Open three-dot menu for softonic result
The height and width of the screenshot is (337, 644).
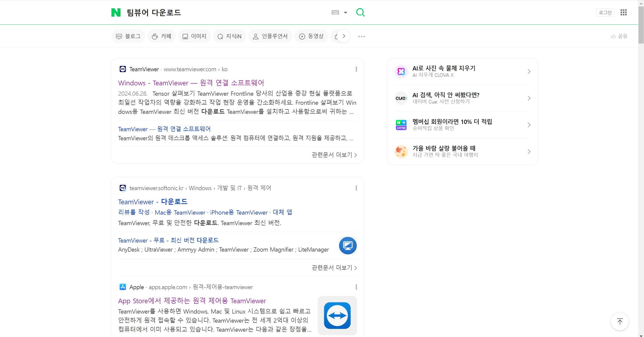point(356,188)
